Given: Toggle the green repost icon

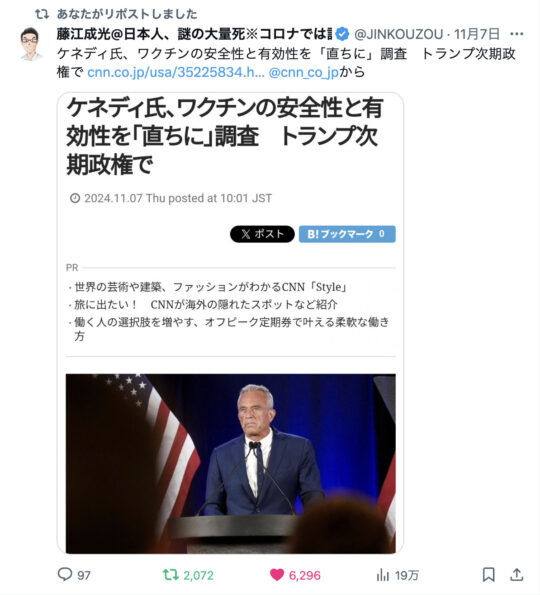Looking at the screenshot, I should tap(171, 575).
